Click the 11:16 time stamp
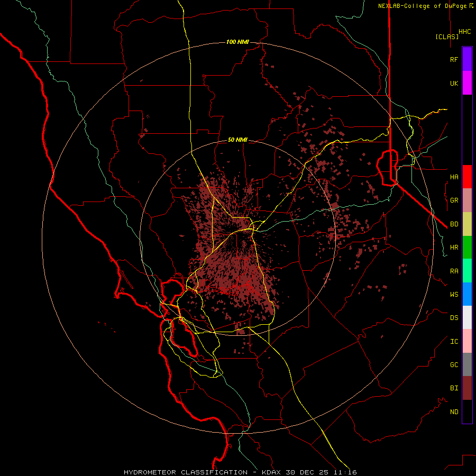 346,472
